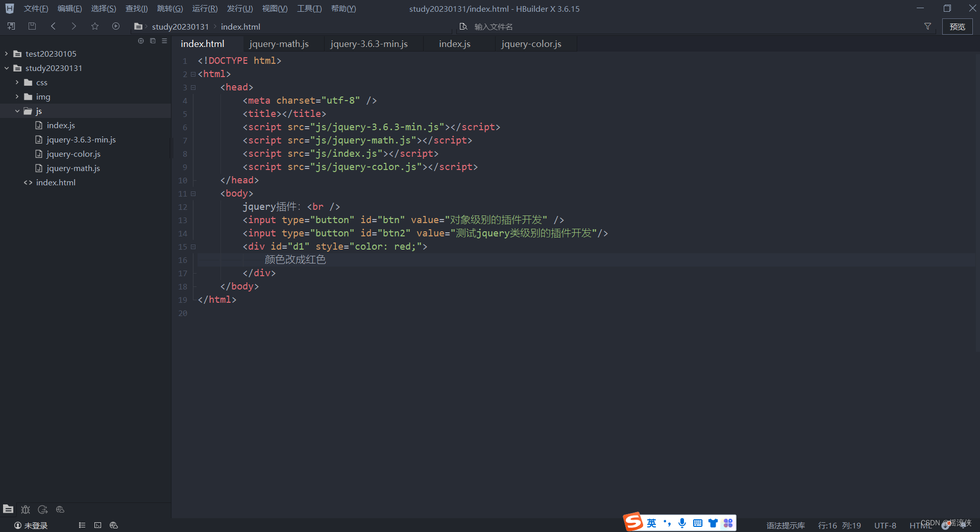Open the sidebar hamburger menu icon

[164, 41]
